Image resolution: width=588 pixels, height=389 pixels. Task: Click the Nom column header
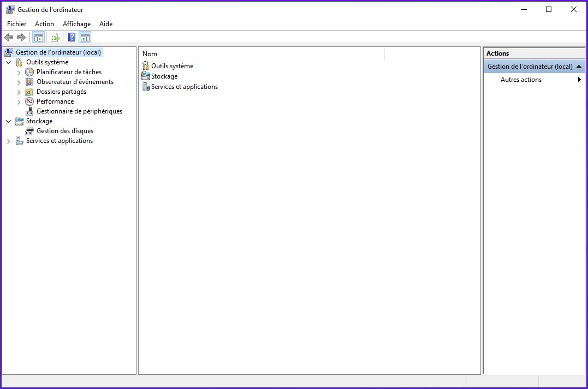click(262, 53)
